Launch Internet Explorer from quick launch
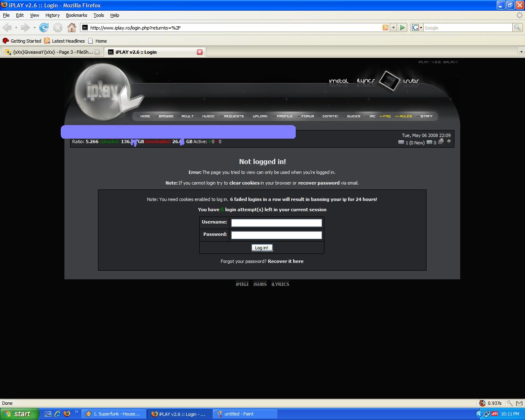525x420 pixels. pyautogui.click(x=57, y=414)
